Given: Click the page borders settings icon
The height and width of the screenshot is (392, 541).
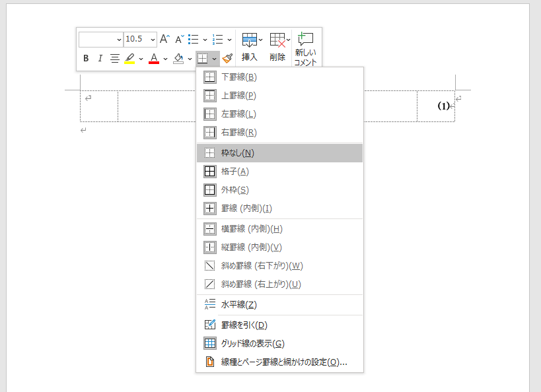Looking at the screenshot, I should (x=210, y=362).
